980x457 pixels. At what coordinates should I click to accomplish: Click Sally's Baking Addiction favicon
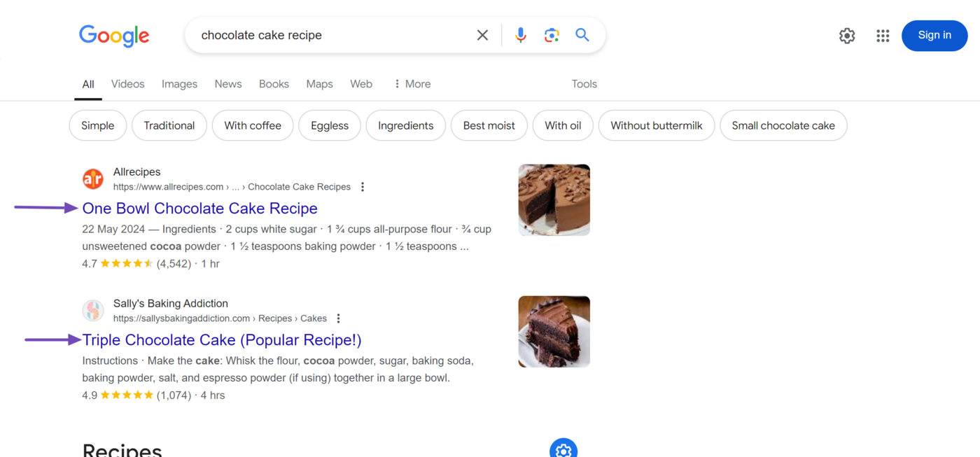click(93, 311)
